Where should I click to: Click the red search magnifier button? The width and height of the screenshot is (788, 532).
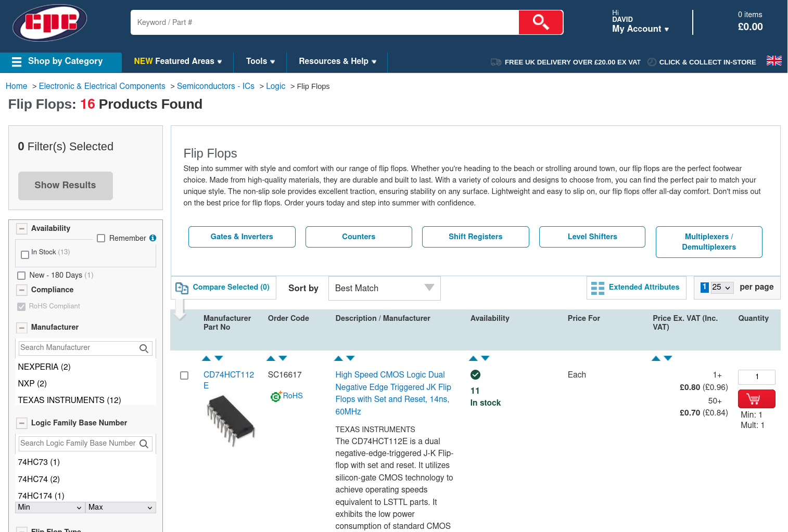click(541, 22)
